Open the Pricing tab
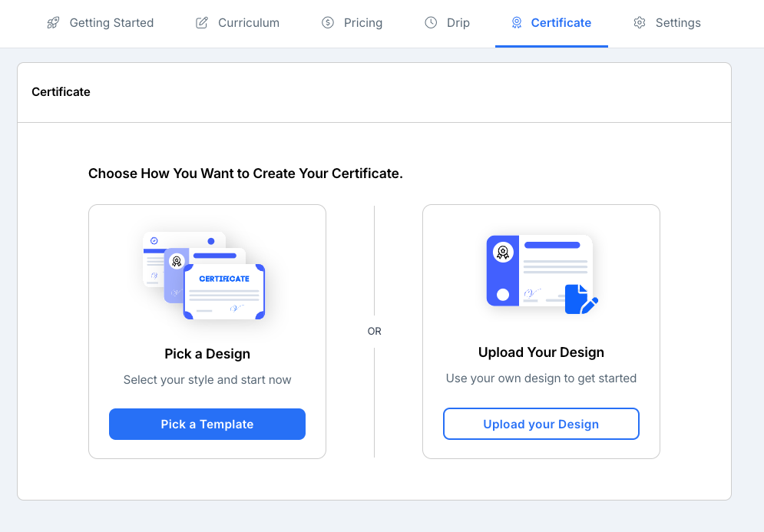The width and height of the screenshot is (764, 532). pos(362,22)
